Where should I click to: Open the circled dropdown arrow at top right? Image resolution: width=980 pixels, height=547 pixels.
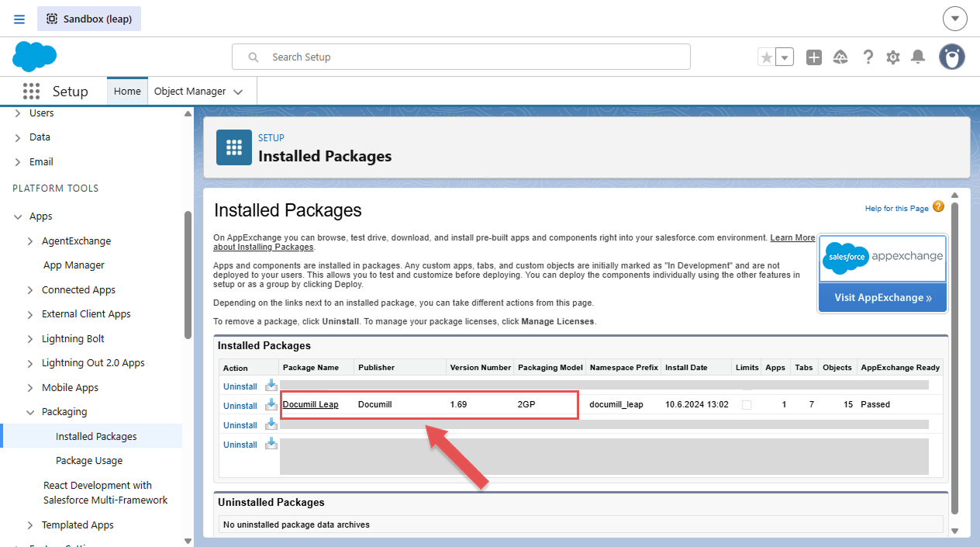click(x=955, y=19)
